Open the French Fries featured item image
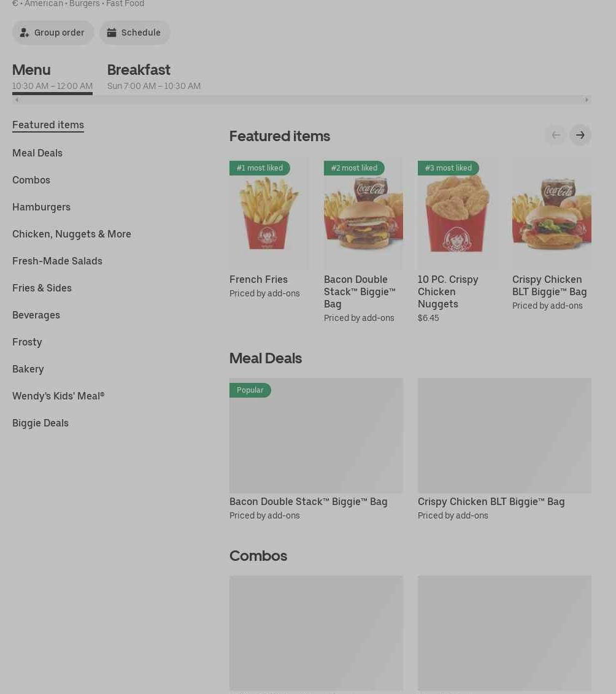The height and width of the screenshot is (694, 616). 269,214
